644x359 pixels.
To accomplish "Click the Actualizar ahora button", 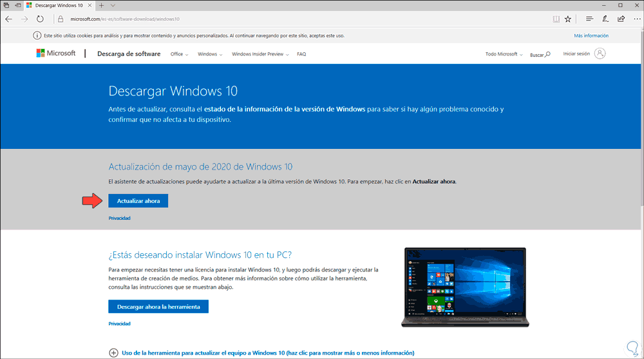I will (138, 200).
